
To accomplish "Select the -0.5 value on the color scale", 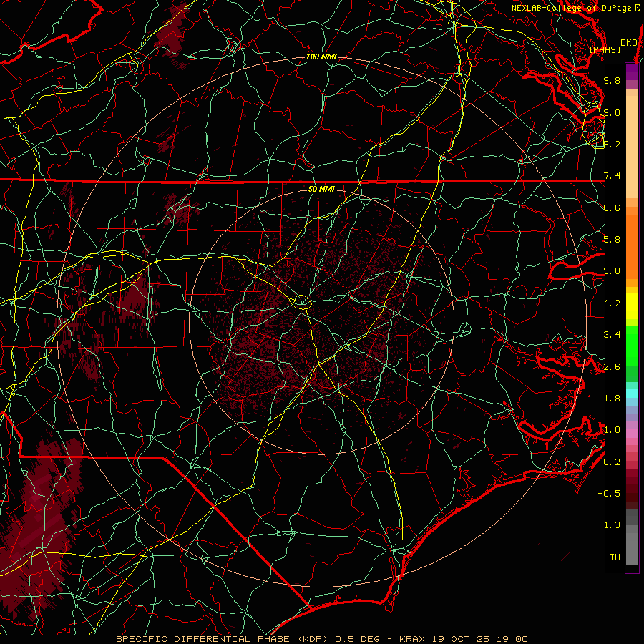I will (609, 494).
